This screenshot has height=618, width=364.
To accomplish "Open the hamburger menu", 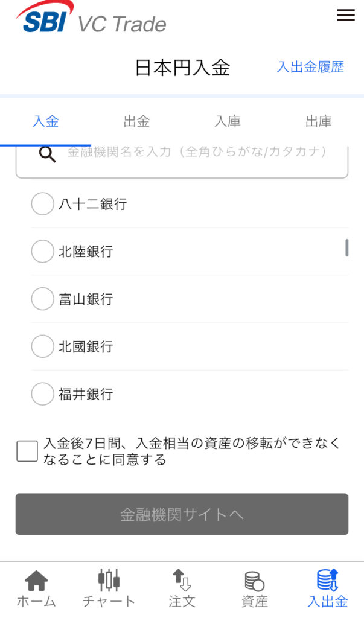I will [x=346, y=16].
